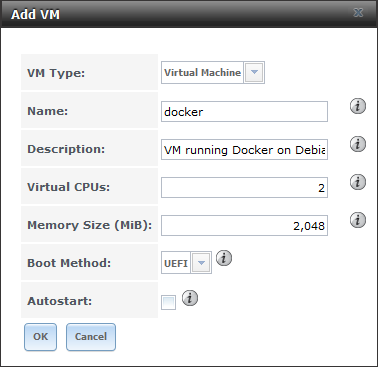
Task: Show help for the Description field
Action: tap(358, 144)
